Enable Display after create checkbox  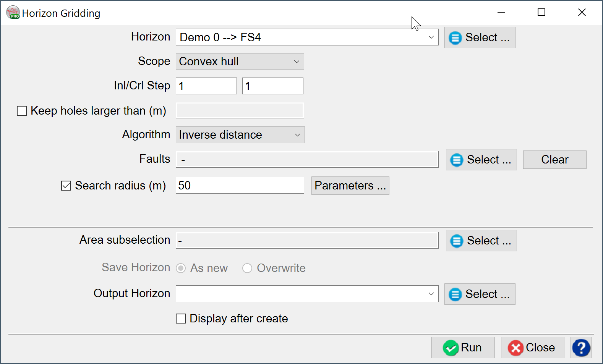pyautogui.click(x=181, y=319)
